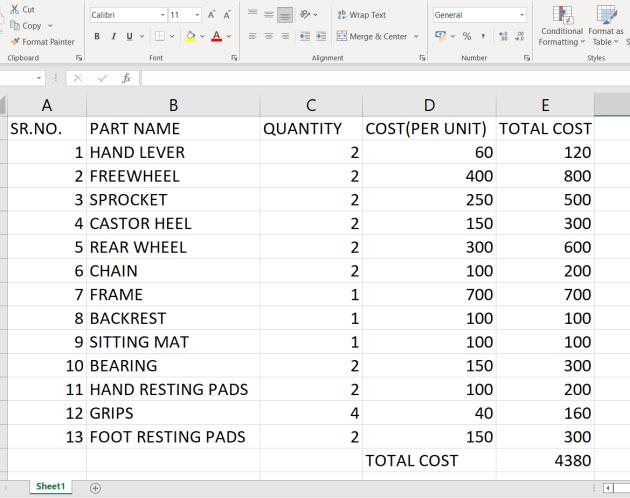Screen dimensions: 630x498
Task: Select the HAND RESTING PADS cell
Action: point(173,389)
